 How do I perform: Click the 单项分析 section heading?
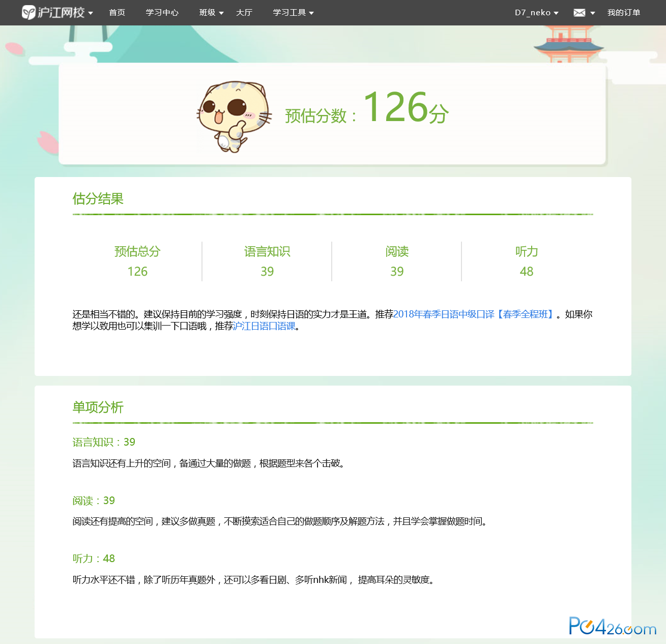coord(98,407)
